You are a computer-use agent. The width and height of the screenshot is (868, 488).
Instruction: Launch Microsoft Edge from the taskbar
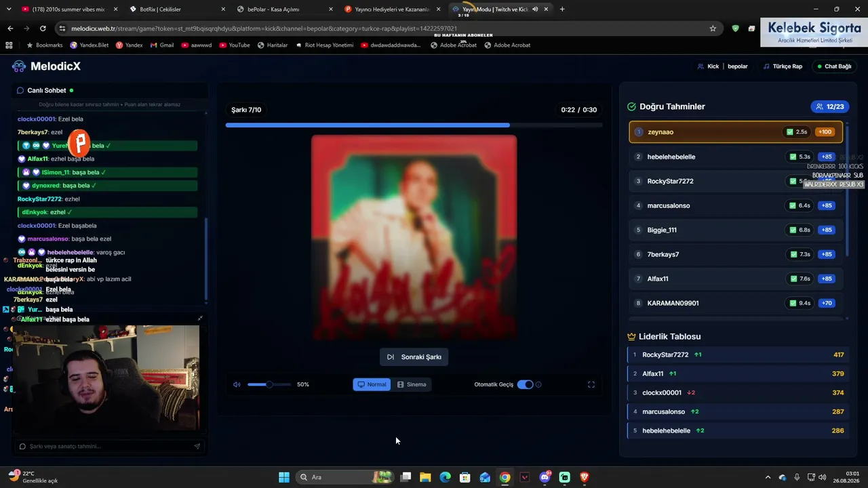coord(445,477)
